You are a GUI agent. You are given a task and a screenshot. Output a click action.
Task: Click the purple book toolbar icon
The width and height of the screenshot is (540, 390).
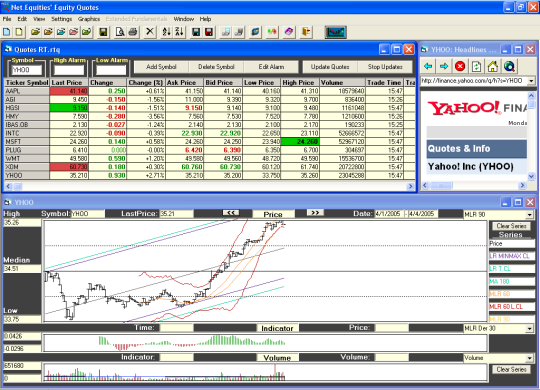click(289, 32)
